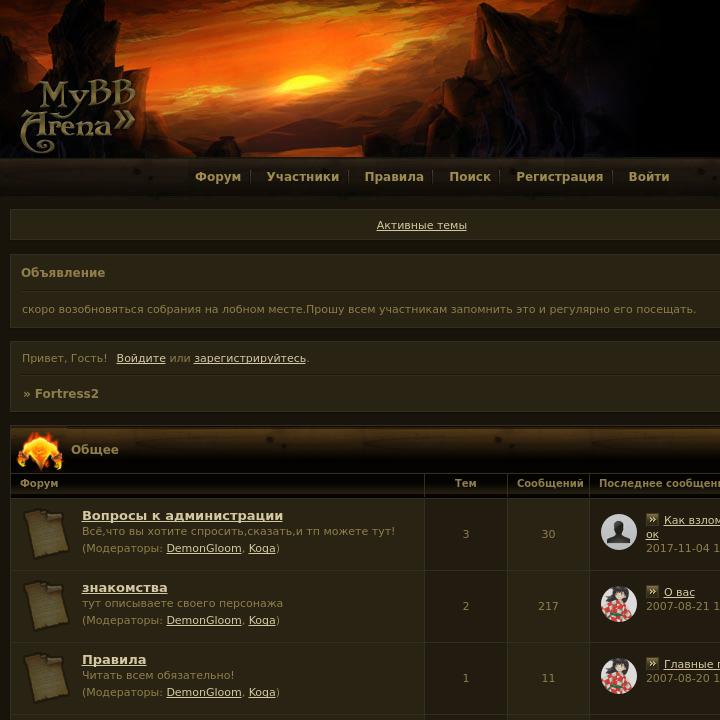Click the flame creature icon beside Общее
720x720 pixels.
point(40,451)
